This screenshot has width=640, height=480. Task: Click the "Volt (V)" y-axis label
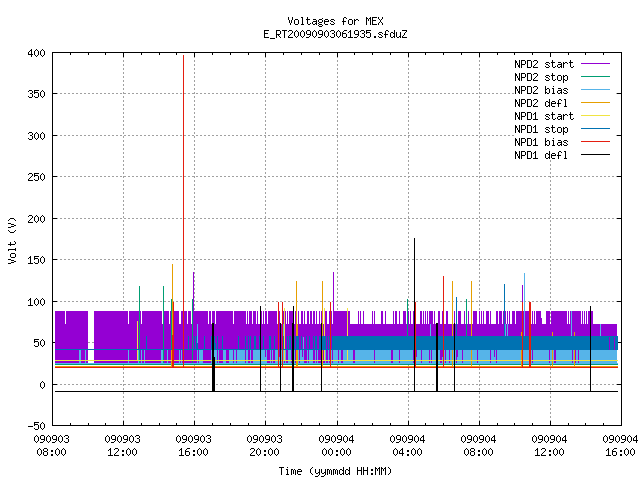pyautogui.click(x=12, y=240)
